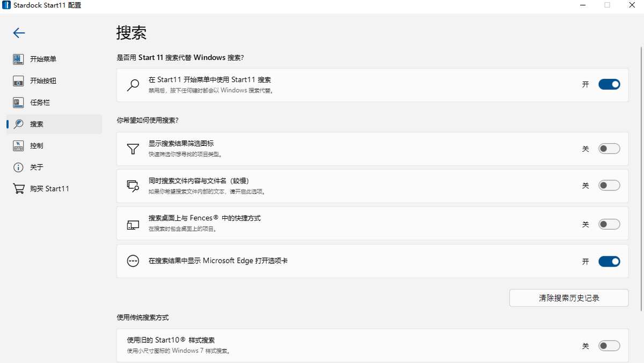Select the 搜索 sidebar item
This screenshot has height=363, width=644.
(54, 124)
